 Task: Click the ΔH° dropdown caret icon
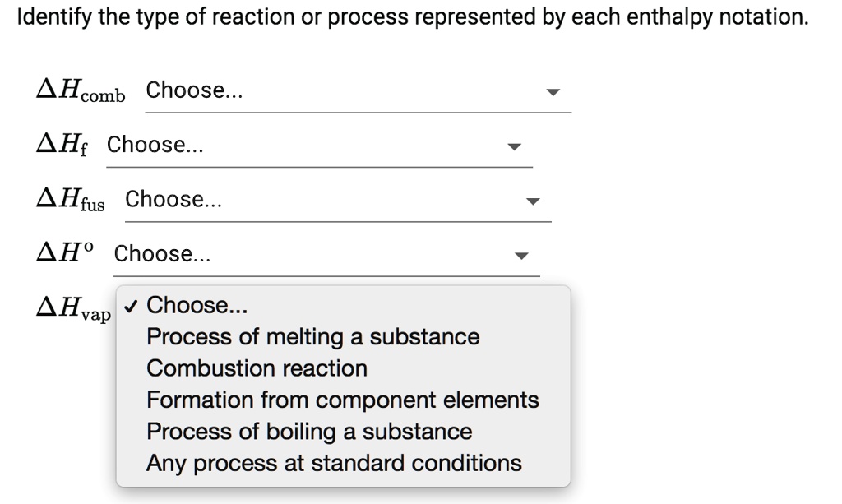coord(521,256)
